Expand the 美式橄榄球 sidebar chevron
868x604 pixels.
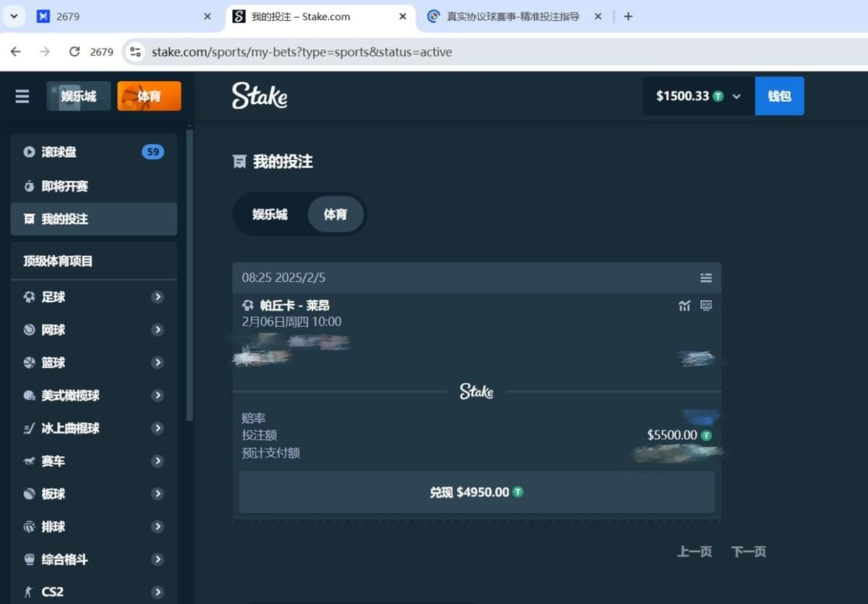coord(158,396)
